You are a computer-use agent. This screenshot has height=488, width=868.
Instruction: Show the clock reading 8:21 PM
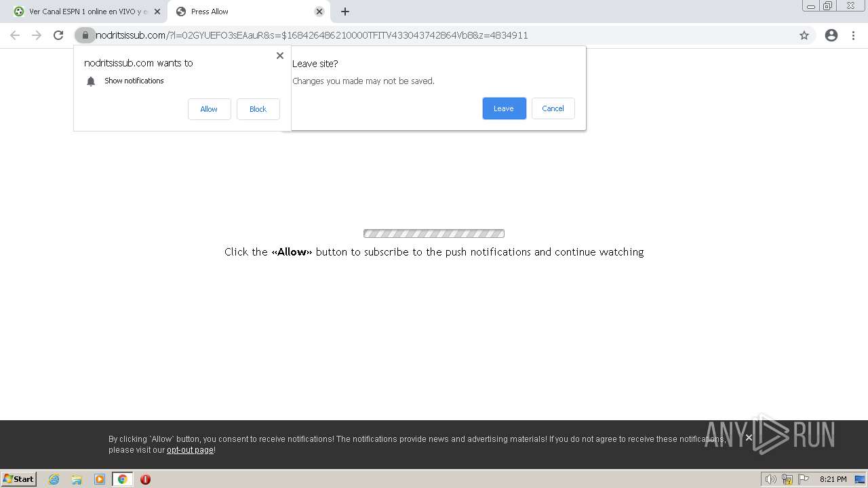click(x=833, y=479)
